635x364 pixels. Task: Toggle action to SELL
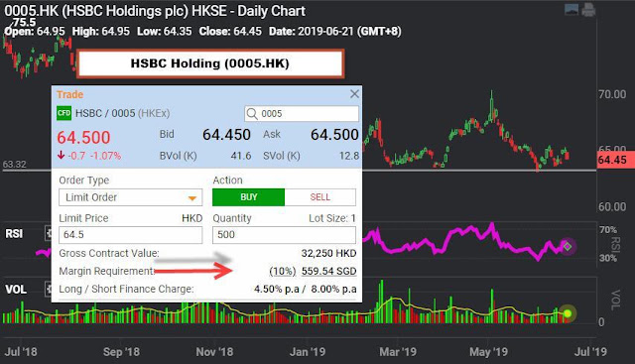click(319, 197)
